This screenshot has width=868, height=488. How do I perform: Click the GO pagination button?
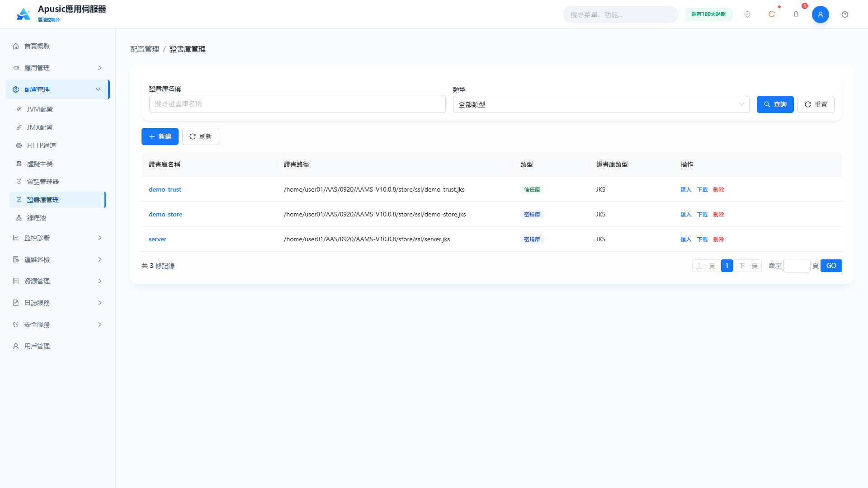pos(831,266)
